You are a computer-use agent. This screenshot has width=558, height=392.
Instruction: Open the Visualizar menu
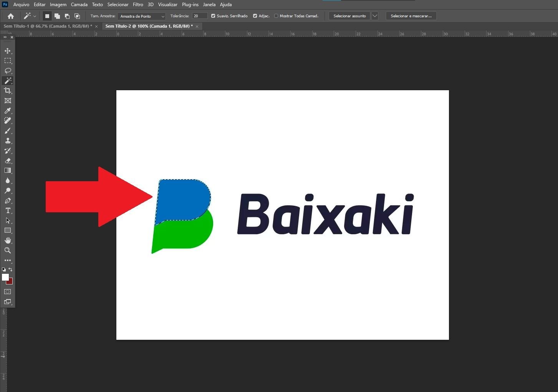coord(168,5)
